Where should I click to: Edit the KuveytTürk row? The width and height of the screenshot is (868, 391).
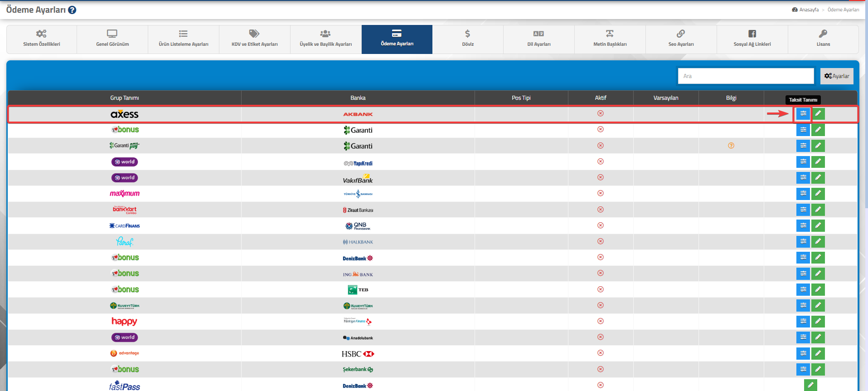[x=818, y=305]
